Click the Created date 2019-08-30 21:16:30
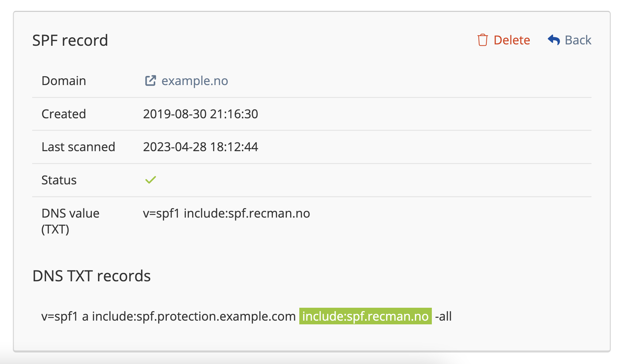623x364 pixels. pos(200,114)
